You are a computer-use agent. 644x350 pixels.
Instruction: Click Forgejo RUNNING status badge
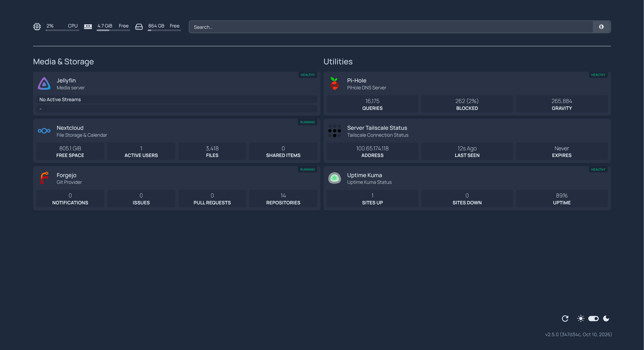307,170
